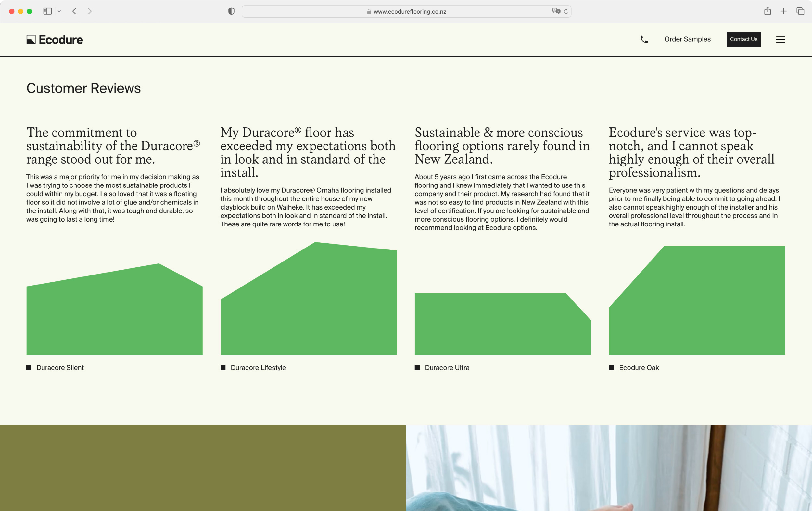Go back with back arrow
This screenshot has height=511, width=812.
(74, 11)
